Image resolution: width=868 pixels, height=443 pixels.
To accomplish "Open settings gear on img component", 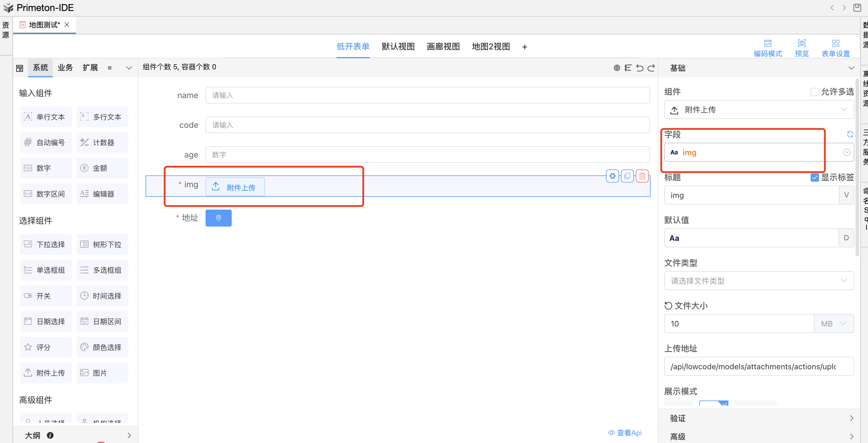I will tap(612, 176).
